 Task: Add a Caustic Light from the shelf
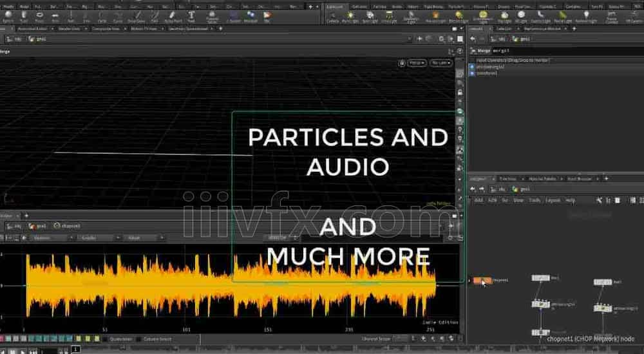pos(540,17)
